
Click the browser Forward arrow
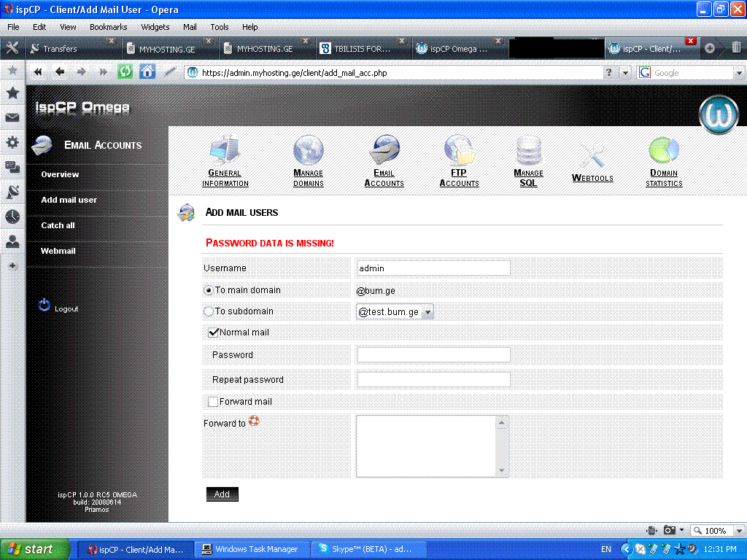(x=82, y=72)
